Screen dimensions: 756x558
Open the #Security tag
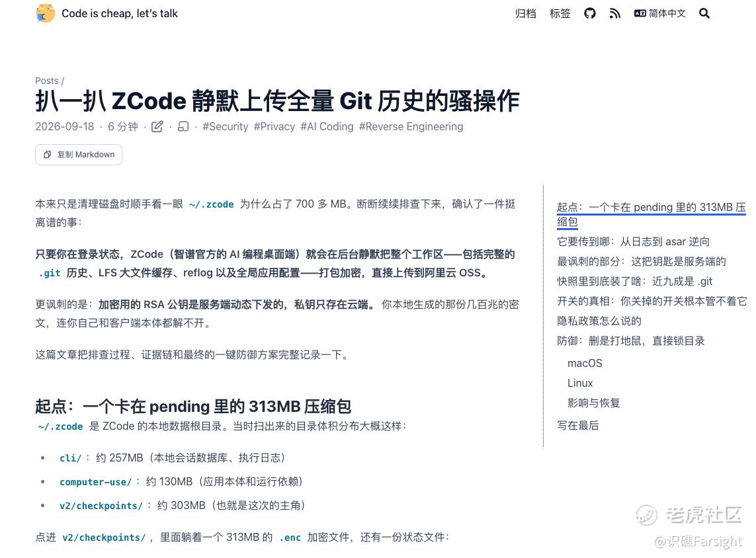[225, 127]
